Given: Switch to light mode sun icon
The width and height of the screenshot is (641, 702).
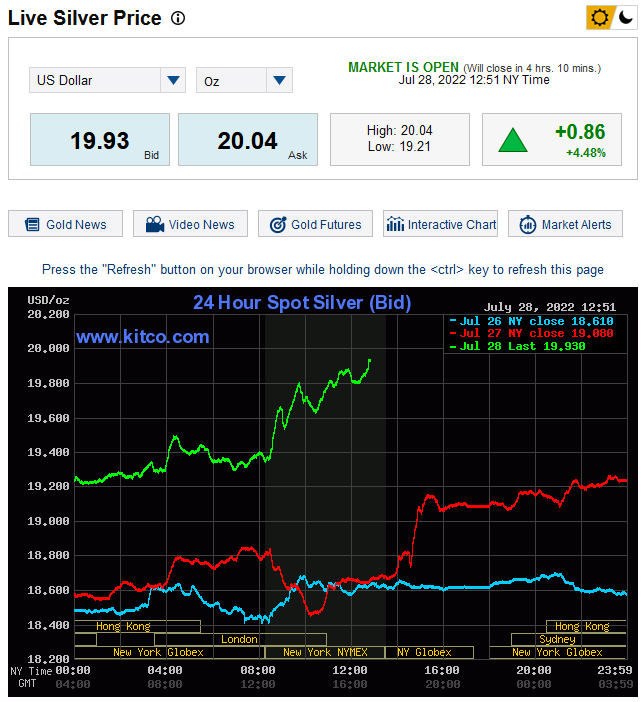Looking at the screenshot, I should [599, 18].
